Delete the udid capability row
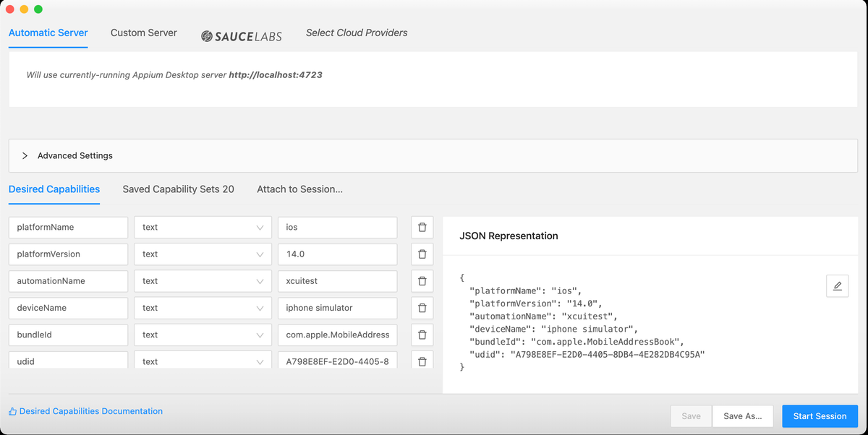 422,360
